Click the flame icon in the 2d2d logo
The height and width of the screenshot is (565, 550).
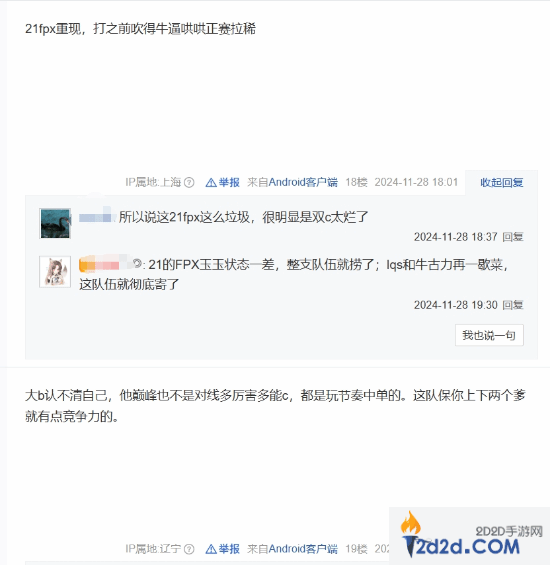[411, 522]
